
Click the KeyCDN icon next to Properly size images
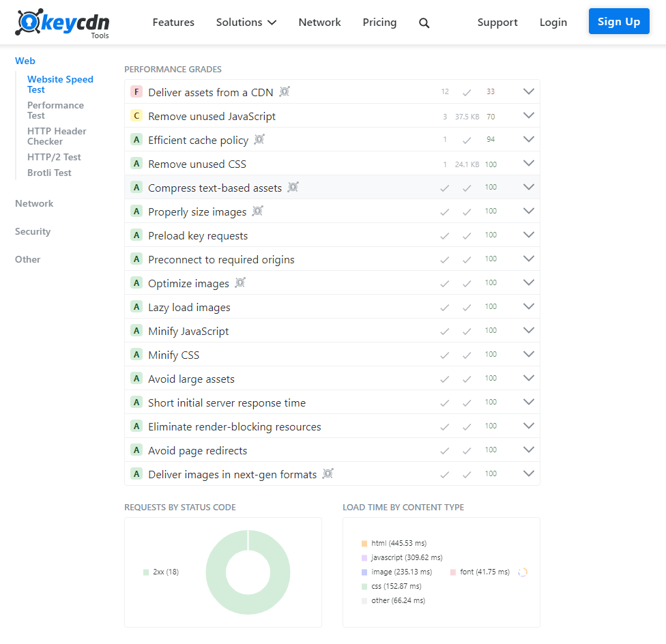257,211
